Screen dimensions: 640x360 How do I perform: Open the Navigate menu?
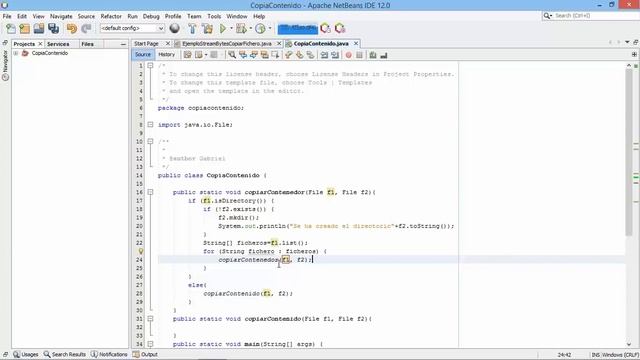61,16
